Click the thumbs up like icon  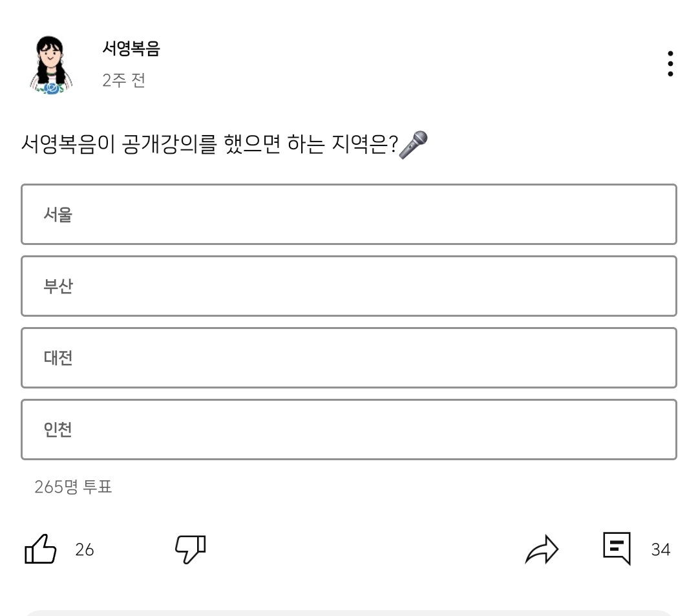(40, 549)
